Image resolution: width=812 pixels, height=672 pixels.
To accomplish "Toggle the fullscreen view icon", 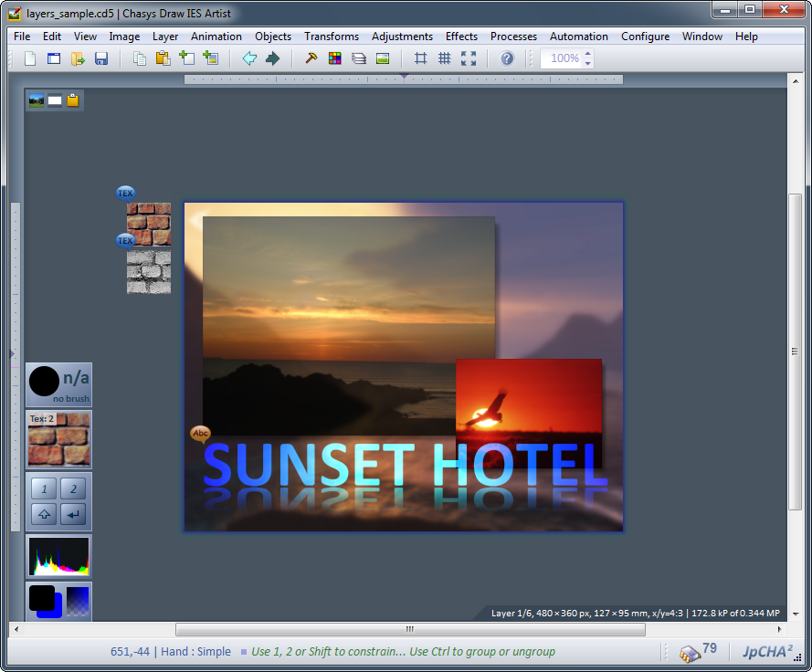I will 469,58.
